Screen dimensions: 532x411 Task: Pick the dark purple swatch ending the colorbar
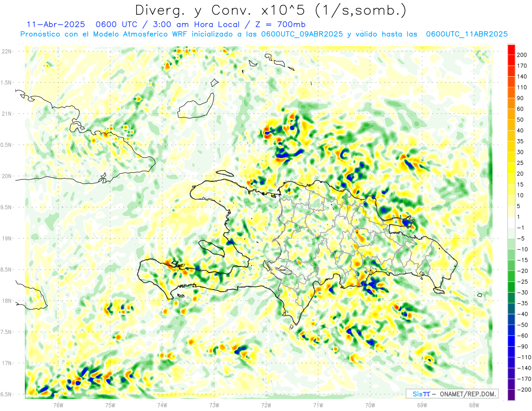[x=511, y=395]
